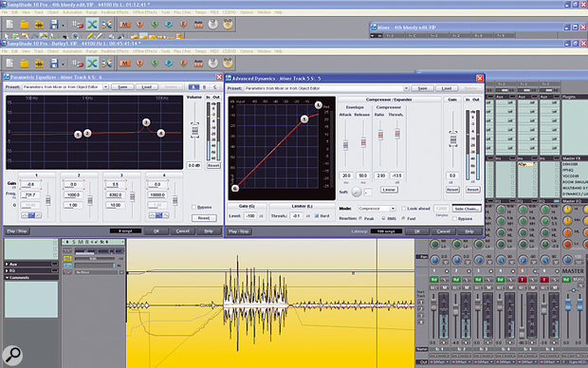Open Automation menu in Batley1.VIP window
The height and width of the screenshot is (368, 588).
(x=72, y=51)
